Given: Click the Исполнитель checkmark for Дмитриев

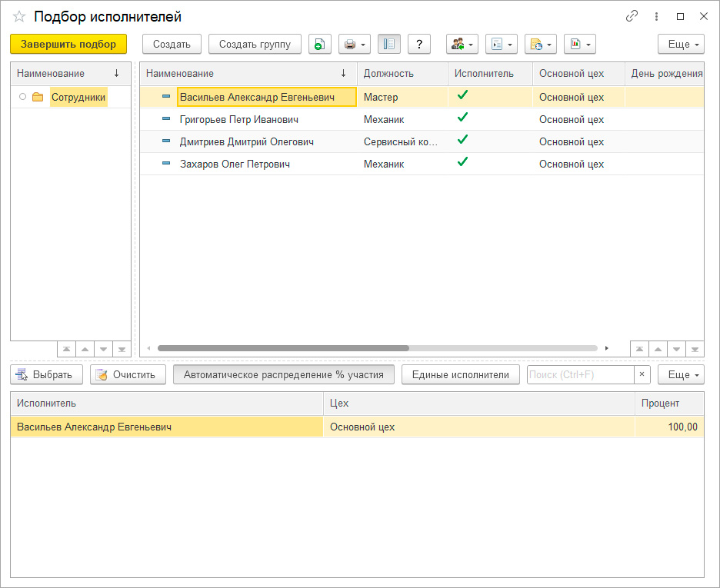Looking at the screenshot, I should 462,139.
